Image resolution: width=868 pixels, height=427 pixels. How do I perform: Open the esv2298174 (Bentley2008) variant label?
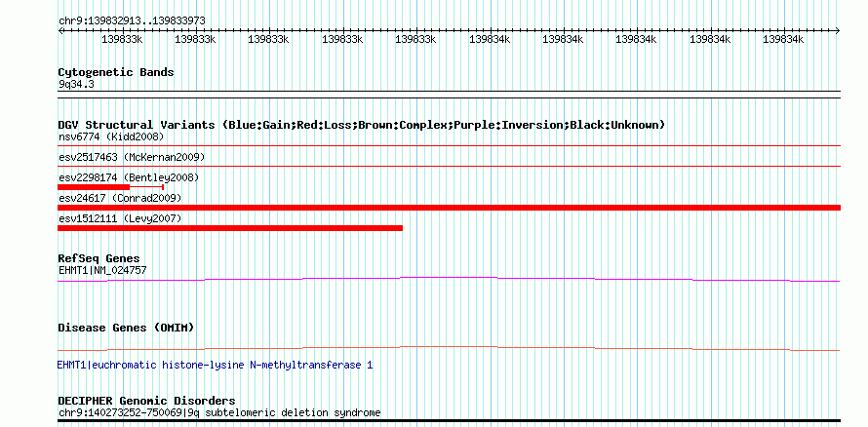(x=129, y=178)
